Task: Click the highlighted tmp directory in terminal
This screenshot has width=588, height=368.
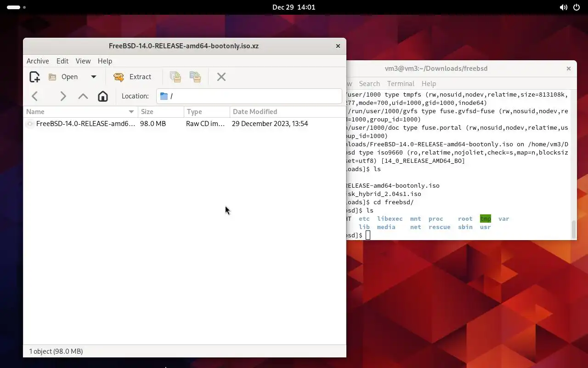Action: pos(486,219)
